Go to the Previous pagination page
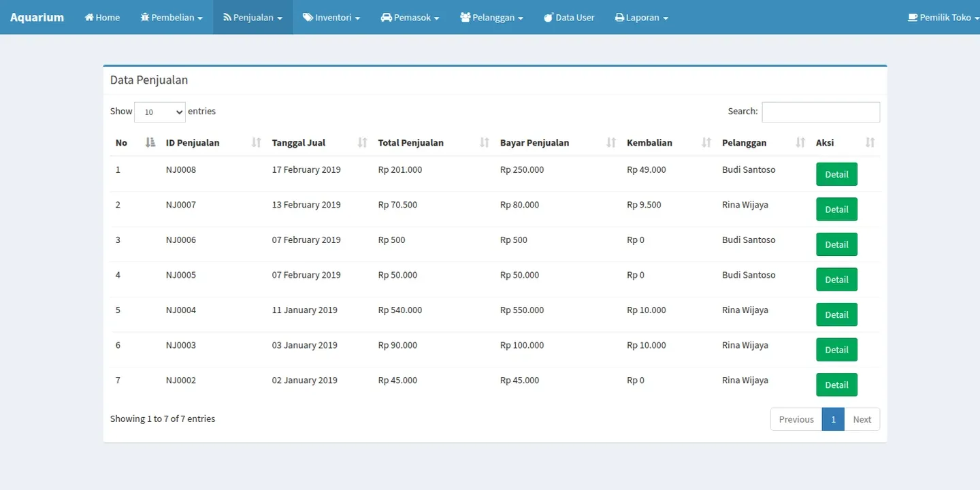This screenshot has height=490, width=980. (796, 419)
